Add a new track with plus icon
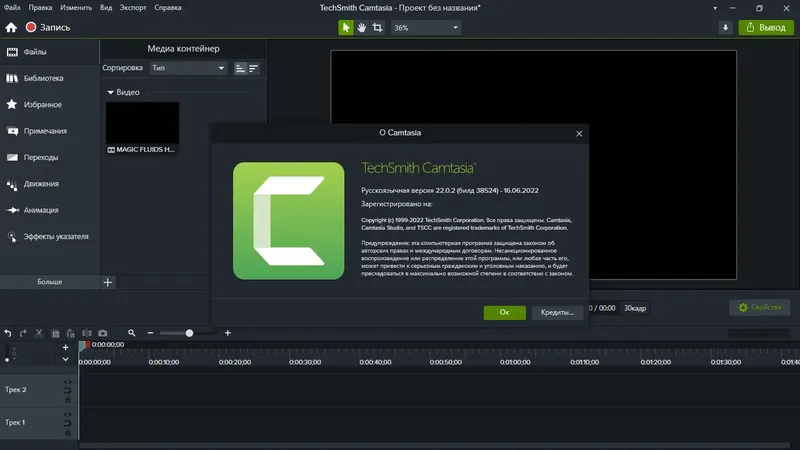The height and width of the screenshot is (450, 800). [x=65, y=347]
